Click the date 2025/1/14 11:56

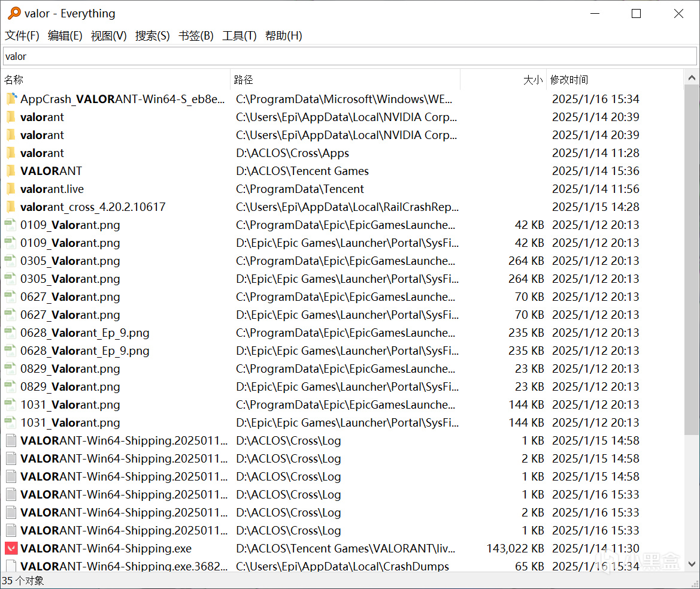596,189
